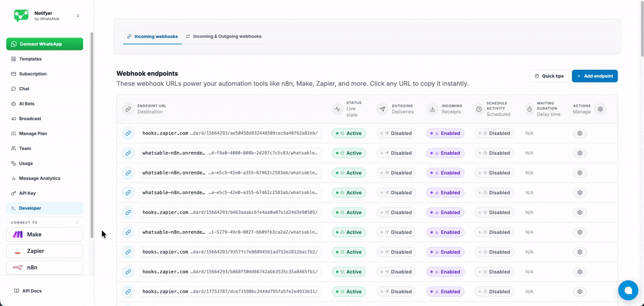Select the Usage menu label
The image size is (644, 306).
(26, 163)
